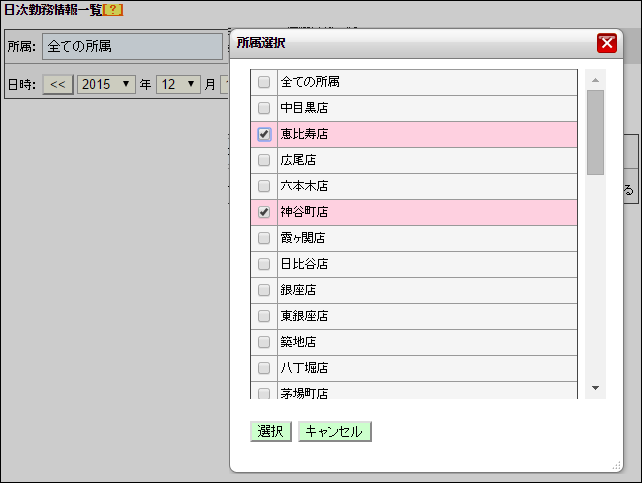Click the 日比谷店 row label
This screenshot has height=483, width=642.
(x=304, y=264)
